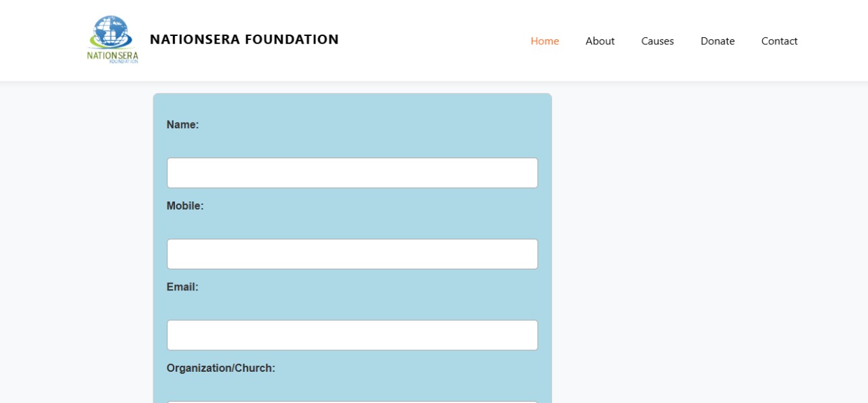
Task: Click the partially visible Organization/Church field
Action: (352, 401)
